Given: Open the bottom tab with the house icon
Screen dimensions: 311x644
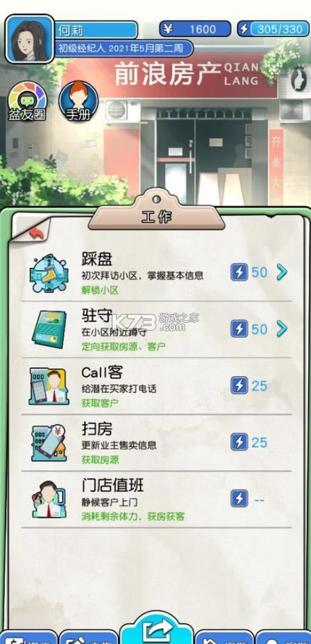Looking at the screenshot, I should tap(223, 638).
